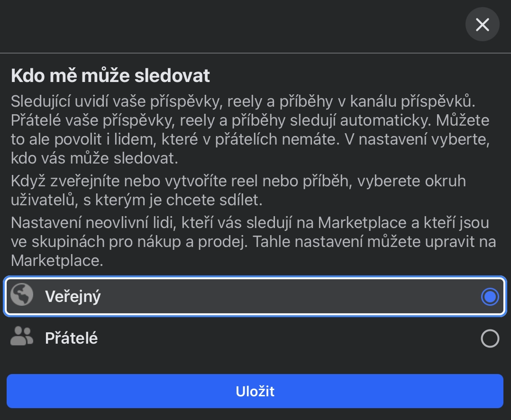The image size is (511, 420).
Task: Click the globe icon beside Veřejný
Action: pyautogui.click(x=22, y=296)
